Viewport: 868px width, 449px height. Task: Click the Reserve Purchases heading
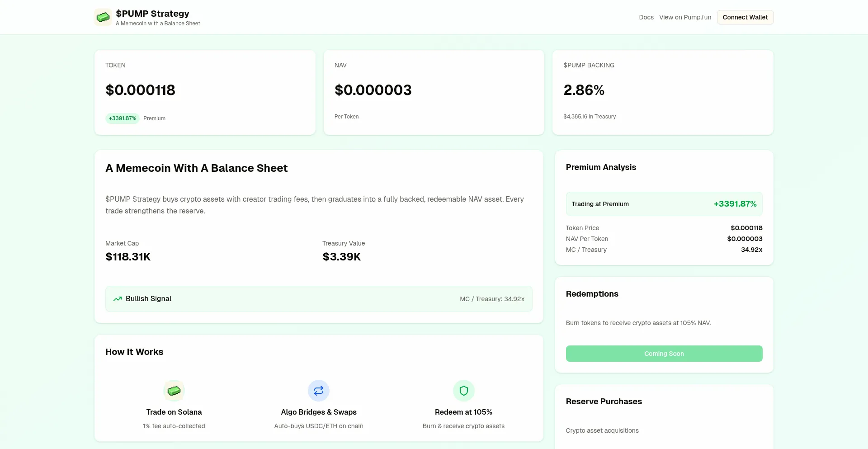click(x=604, y=402)
